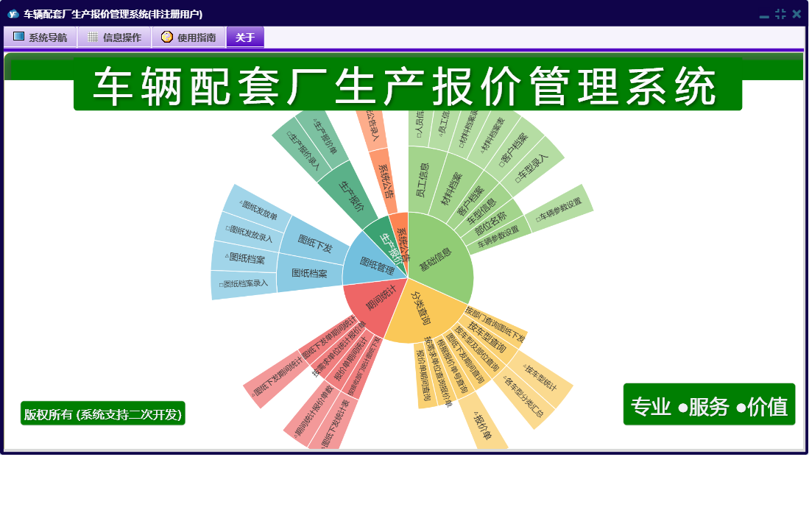Click the □图纸档案录入 segment

[x=244, y=283]
